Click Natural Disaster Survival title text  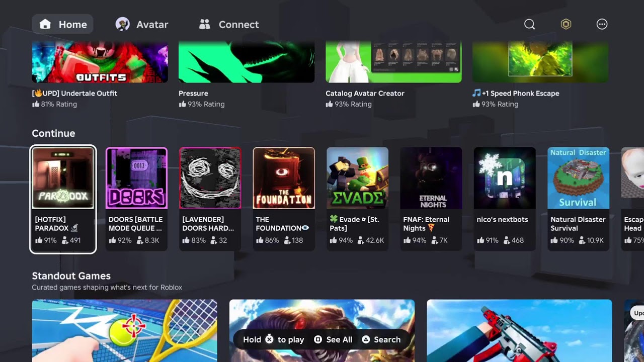coord(578,224)
